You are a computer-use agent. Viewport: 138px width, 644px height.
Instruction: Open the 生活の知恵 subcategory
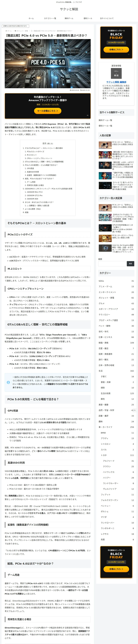pyautogui.click(x=117, y=393)
